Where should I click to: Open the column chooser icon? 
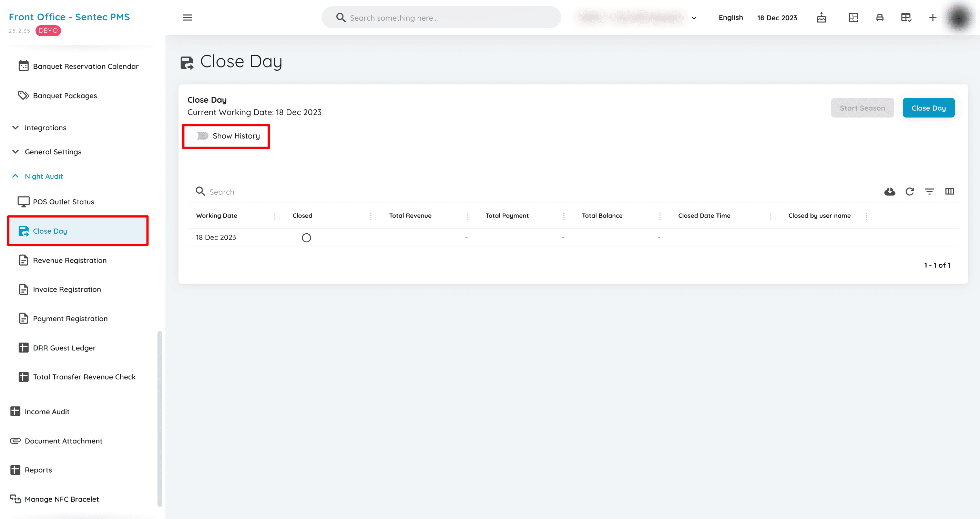click(x=949, y=191)
